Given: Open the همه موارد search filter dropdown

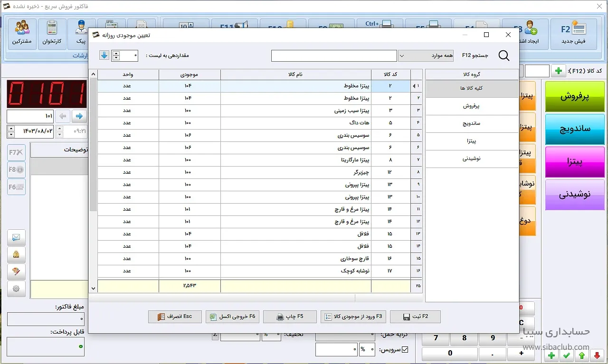Looking at the screenshot, I should click(x=426, y=56).
